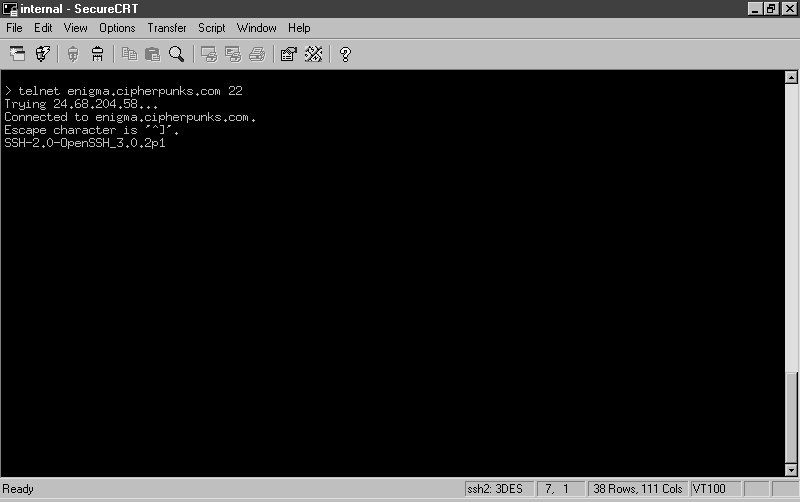The width and height of the screenshot is (800, 502).
Task: Click the 'Escape character is' line
Action: (x=91, y=130)
